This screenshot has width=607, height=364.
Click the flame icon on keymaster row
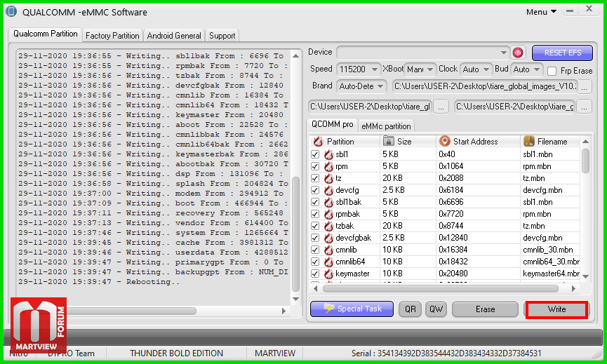pos(328,274)
